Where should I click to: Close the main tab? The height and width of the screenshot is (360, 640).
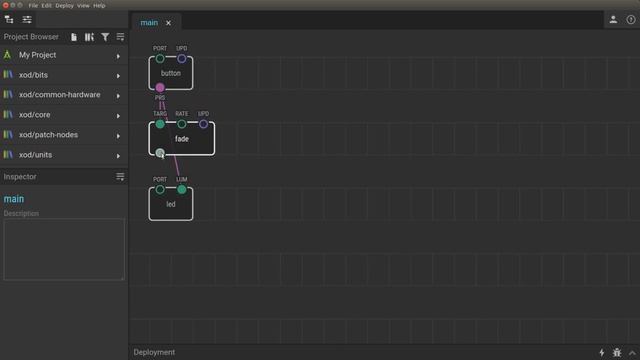click(x=169, y=23)
